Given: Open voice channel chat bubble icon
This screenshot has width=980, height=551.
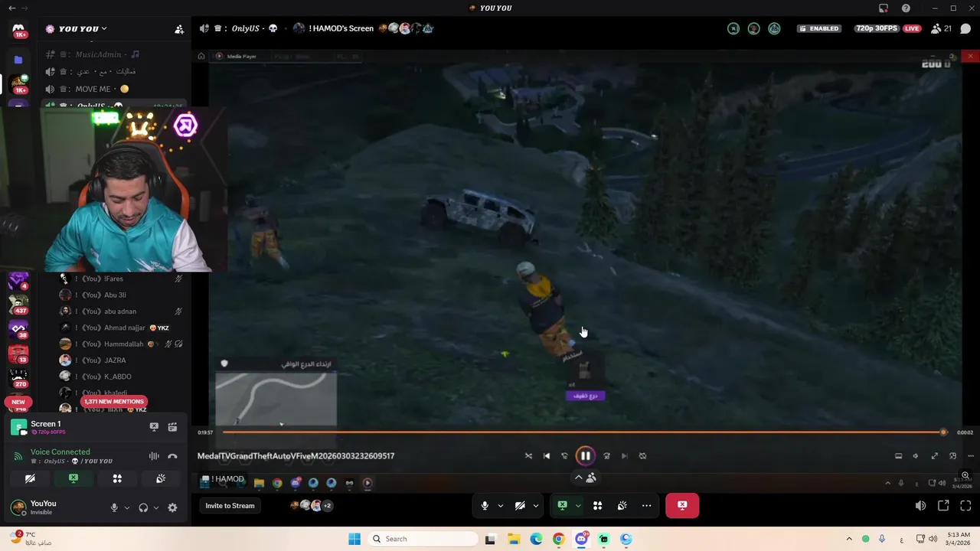Looking at the screenshot, I should pyautogui.click(x=965, y=29).
